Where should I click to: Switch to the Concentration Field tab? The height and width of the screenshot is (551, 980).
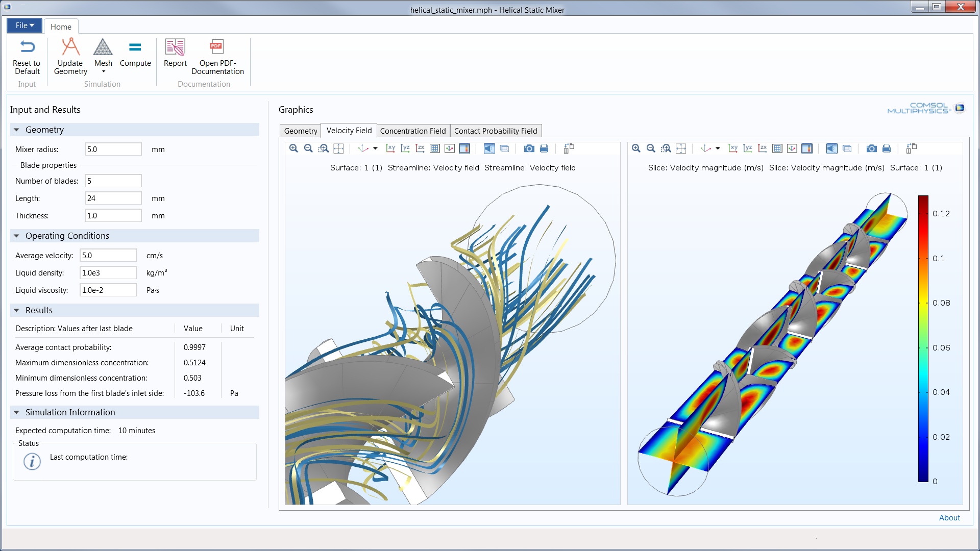[413, 131]
